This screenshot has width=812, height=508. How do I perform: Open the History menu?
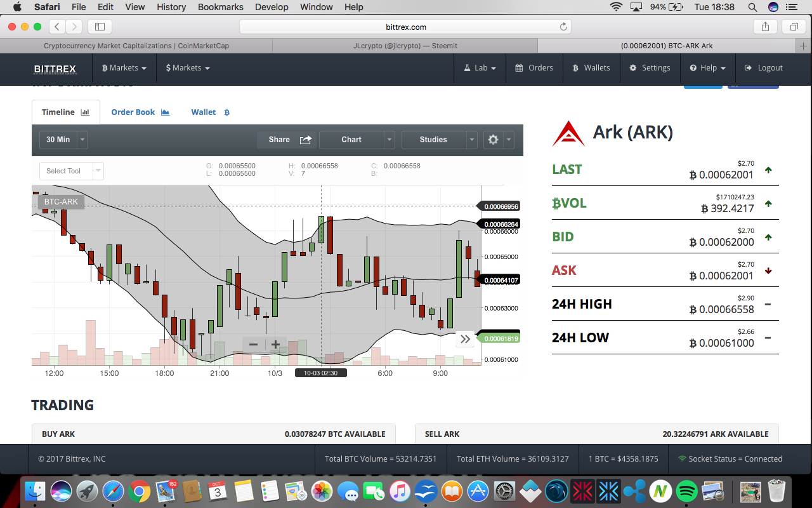[x=171, y=7]
